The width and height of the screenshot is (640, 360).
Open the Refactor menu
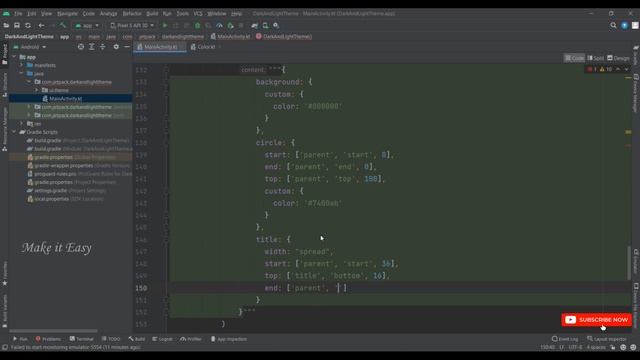(x=132, y=13)
